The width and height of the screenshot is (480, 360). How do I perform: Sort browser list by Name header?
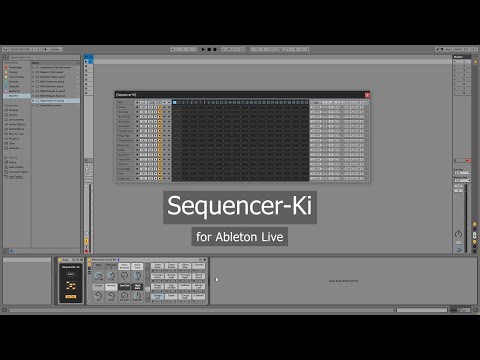coord(55,63)
